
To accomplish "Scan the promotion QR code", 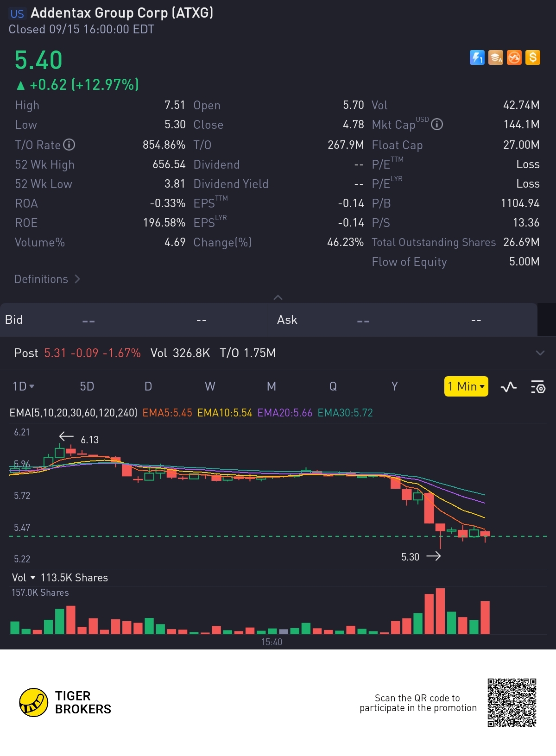I will (x=512, y=702).
